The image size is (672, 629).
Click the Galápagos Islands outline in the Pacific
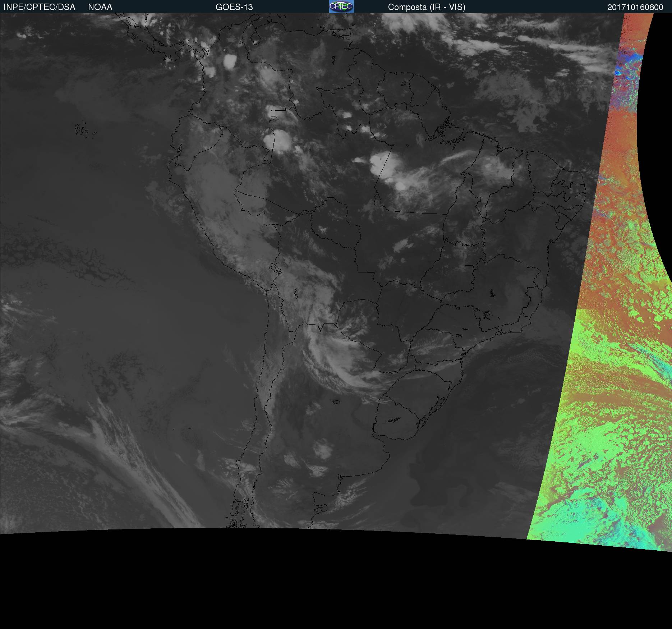[x=82, y=130]
